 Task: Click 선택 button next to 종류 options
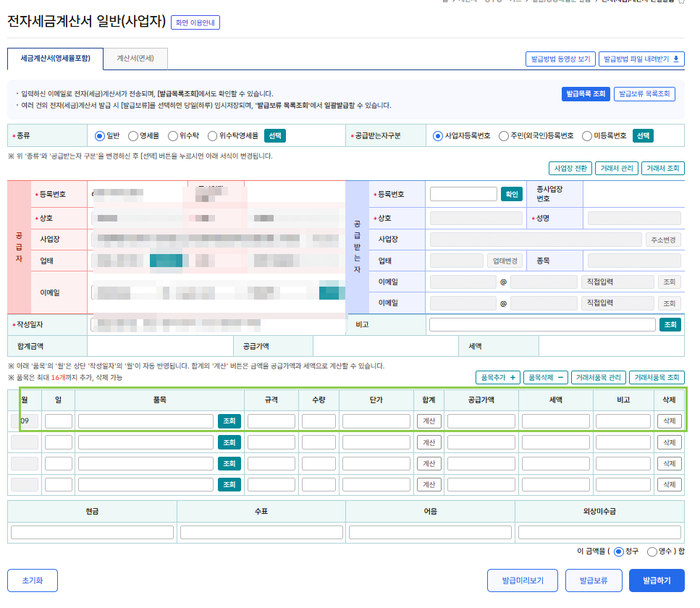[x=275, y=135]
